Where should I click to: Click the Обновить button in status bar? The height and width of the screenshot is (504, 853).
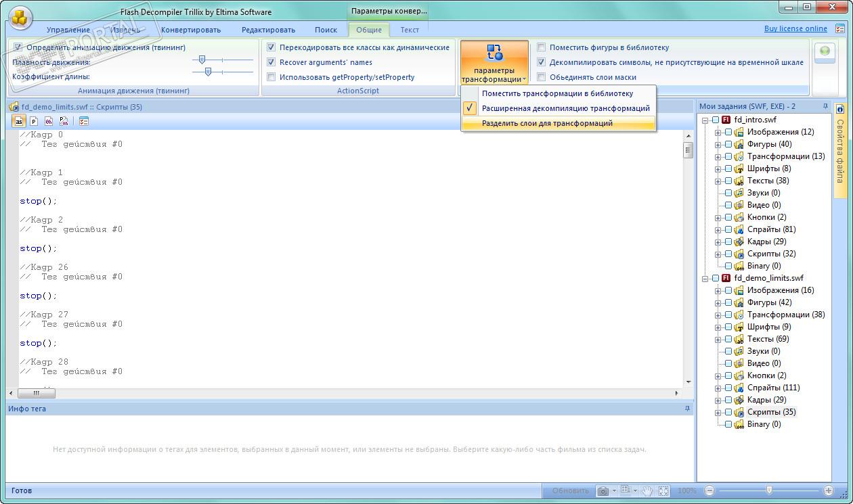click(571, 490)
